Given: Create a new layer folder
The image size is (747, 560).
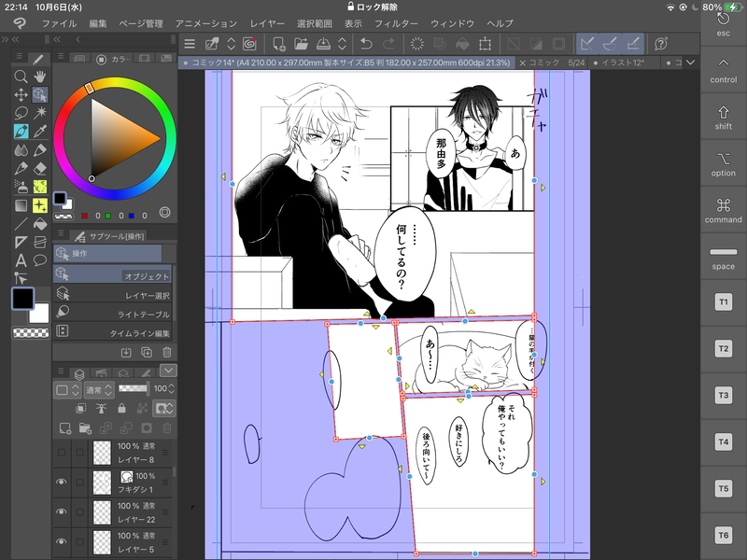Looking at the screenshot, I should [x=86, y=428].
